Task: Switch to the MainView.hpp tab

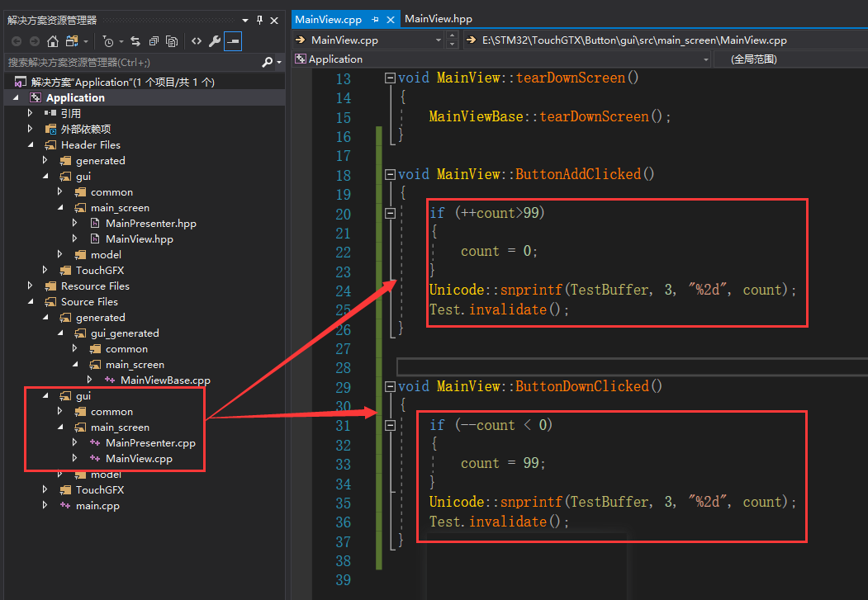Action: pyautogui.click(x=439, y=19)
